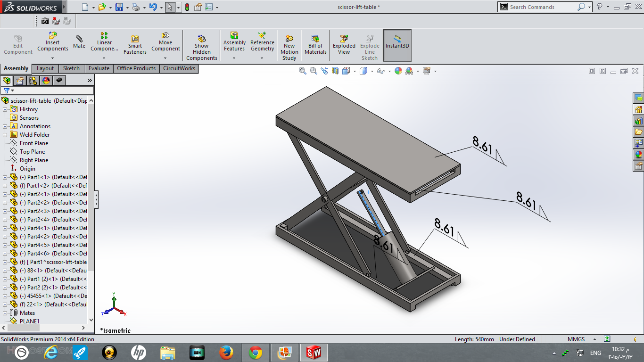Viewport: 644px width, 362px height.
Task: Click the screen capture camera icon
Action: pos(45,21)
